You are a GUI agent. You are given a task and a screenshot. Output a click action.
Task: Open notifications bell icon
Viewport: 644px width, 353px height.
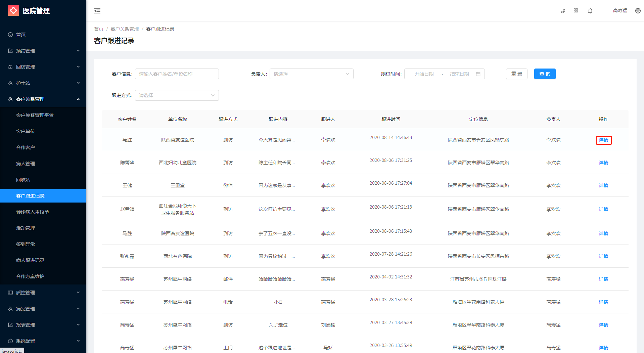(x=590, y=11)
